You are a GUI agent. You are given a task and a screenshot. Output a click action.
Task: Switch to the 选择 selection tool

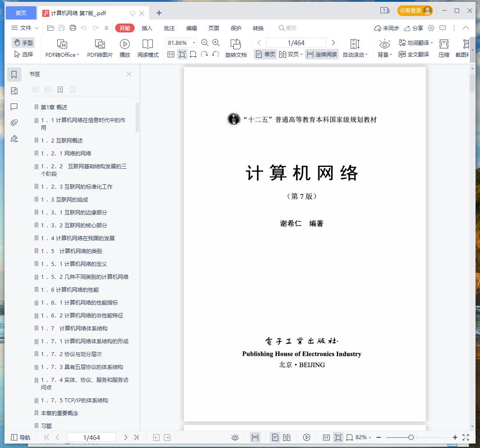point(23,55)
